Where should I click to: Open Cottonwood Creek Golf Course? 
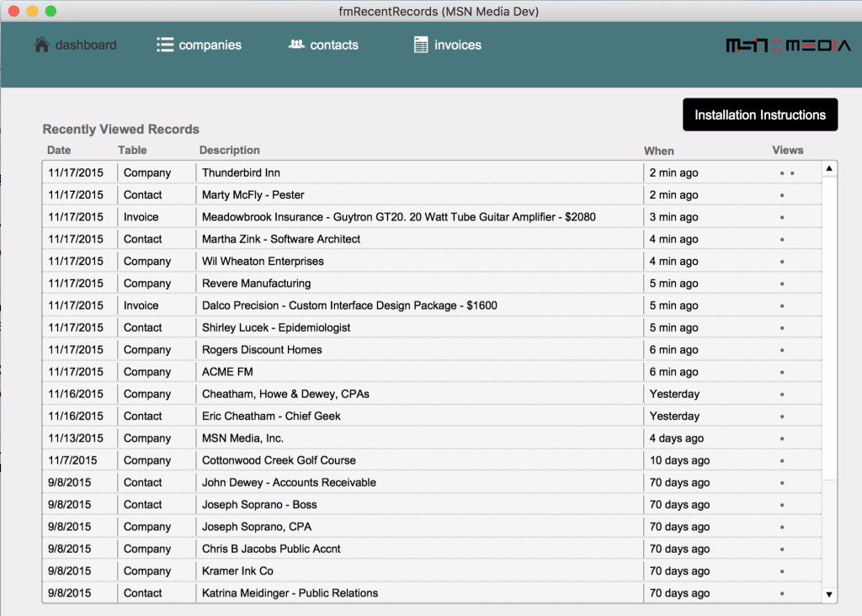432,460
